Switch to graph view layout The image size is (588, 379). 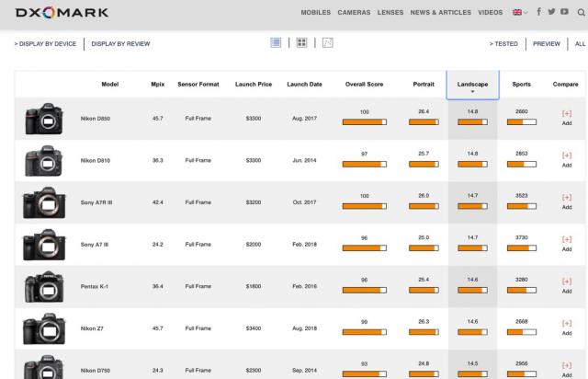tap(327, 43)
